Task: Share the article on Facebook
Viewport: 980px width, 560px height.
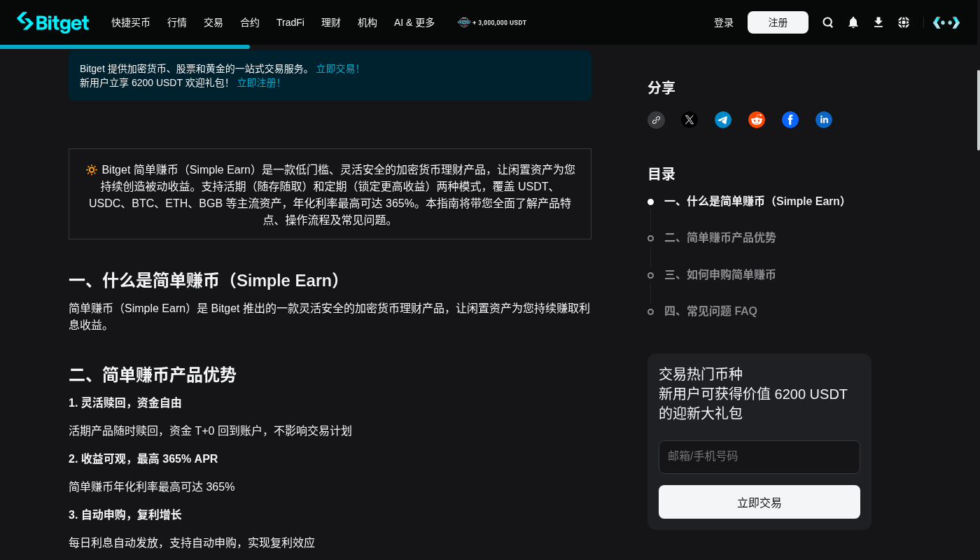Action: [790, 120]
